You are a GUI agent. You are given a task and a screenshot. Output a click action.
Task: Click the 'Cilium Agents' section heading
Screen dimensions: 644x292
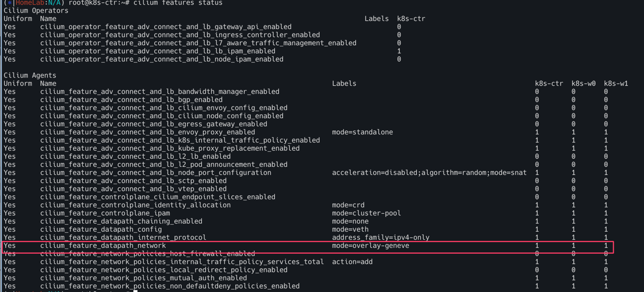(30, 75)
